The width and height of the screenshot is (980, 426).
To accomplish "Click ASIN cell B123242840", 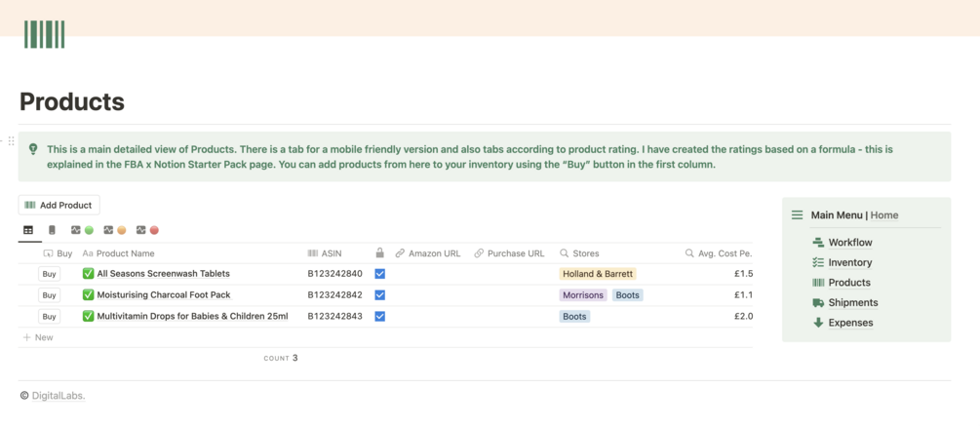I will [335, 274].
